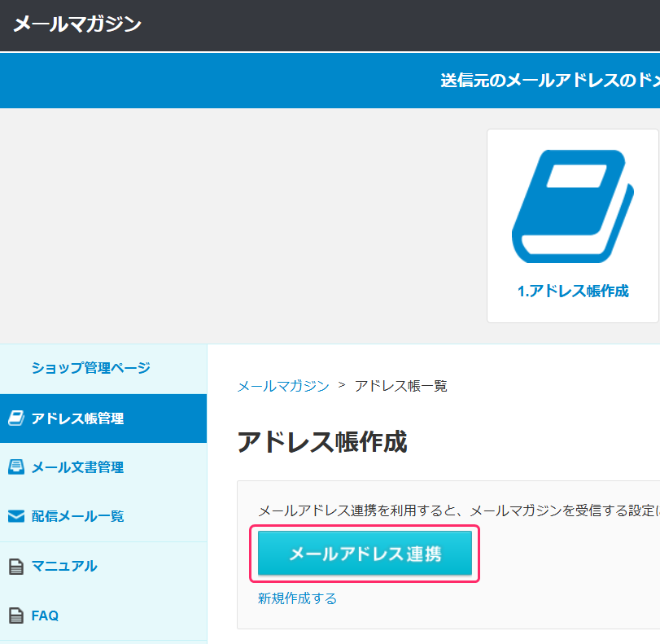Click the document icon beside マニュアル

15,567
